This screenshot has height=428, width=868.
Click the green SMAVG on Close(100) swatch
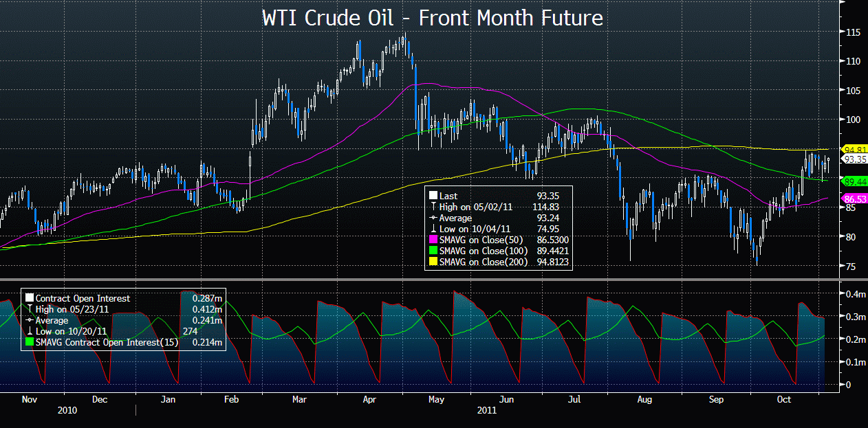click(x=433, y=250)
